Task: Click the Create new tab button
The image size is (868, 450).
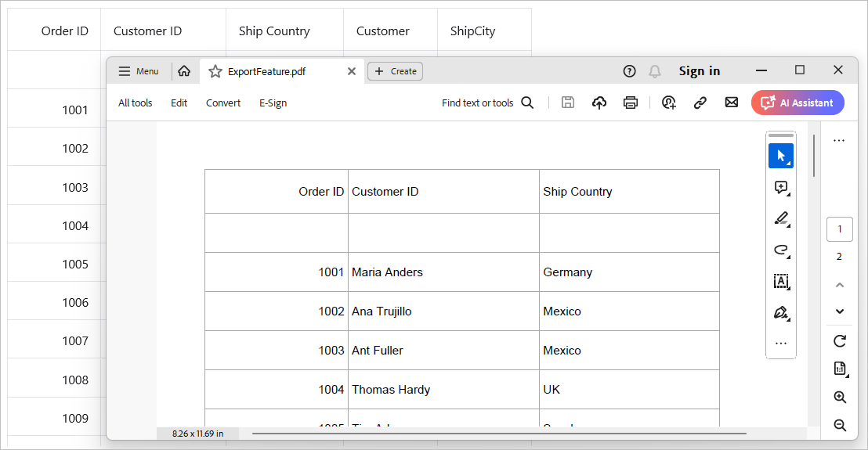Action: pyautogui.click(x=396, y=71)
